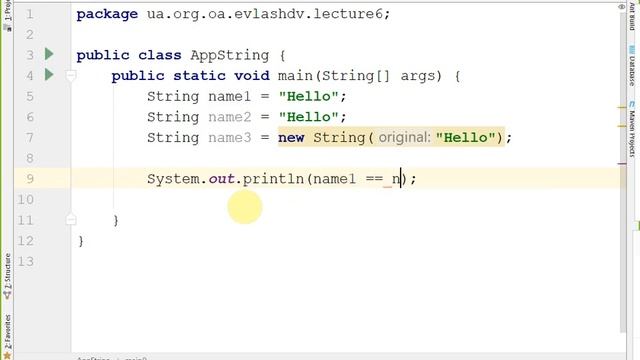Click the 'void' keyword on line 4

[x=252, y=76]
